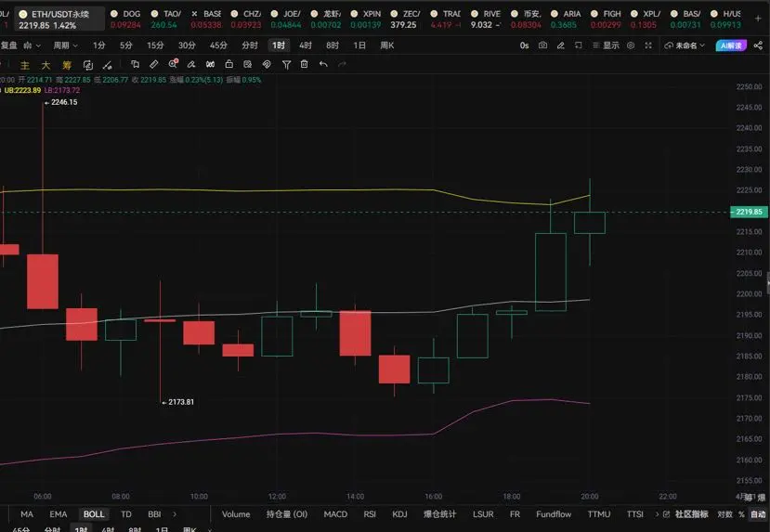Click the % percentage scale button
This screenshot has height=532, width=770.
click(741, 513)
